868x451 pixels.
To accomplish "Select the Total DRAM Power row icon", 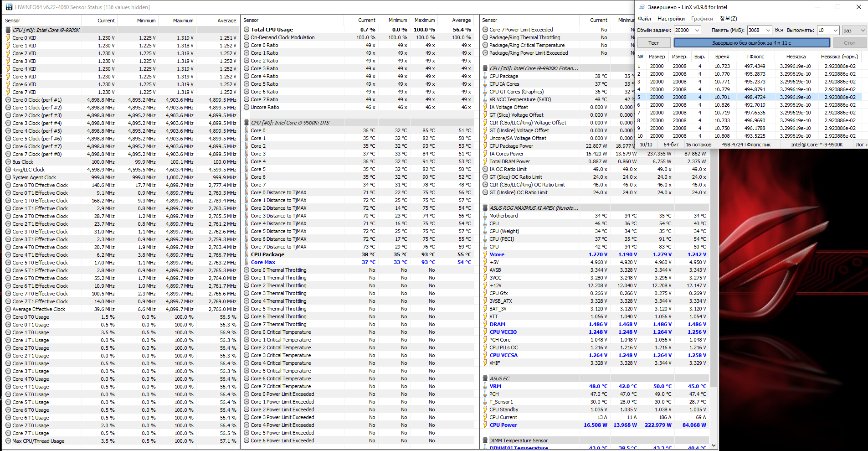I will (x=485, y=161).
